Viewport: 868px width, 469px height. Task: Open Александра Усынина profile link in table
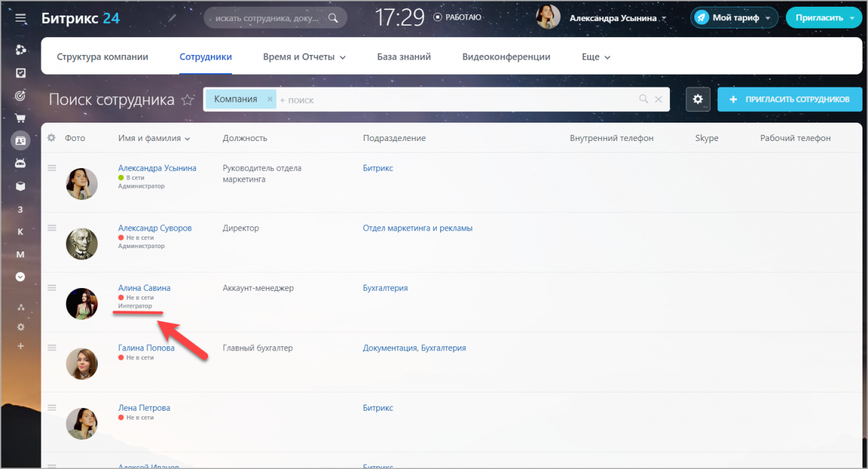(x=157, y=168)
